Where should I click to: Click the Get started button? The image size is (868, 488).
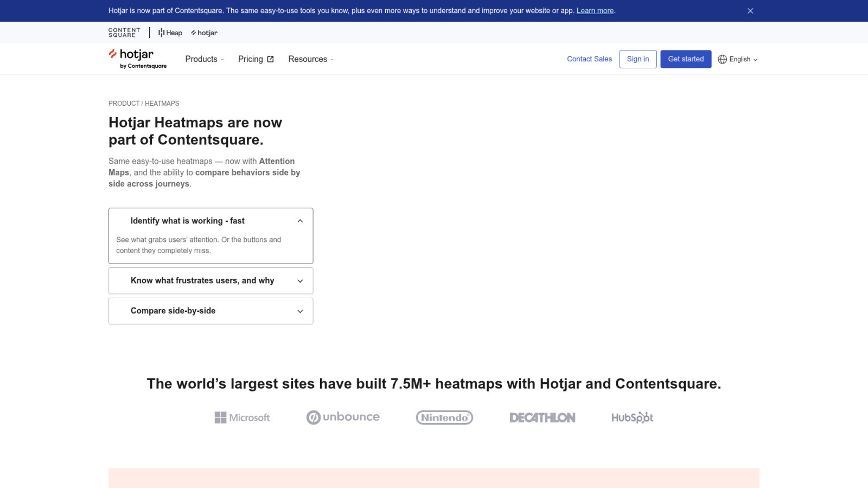coord(686,59)
